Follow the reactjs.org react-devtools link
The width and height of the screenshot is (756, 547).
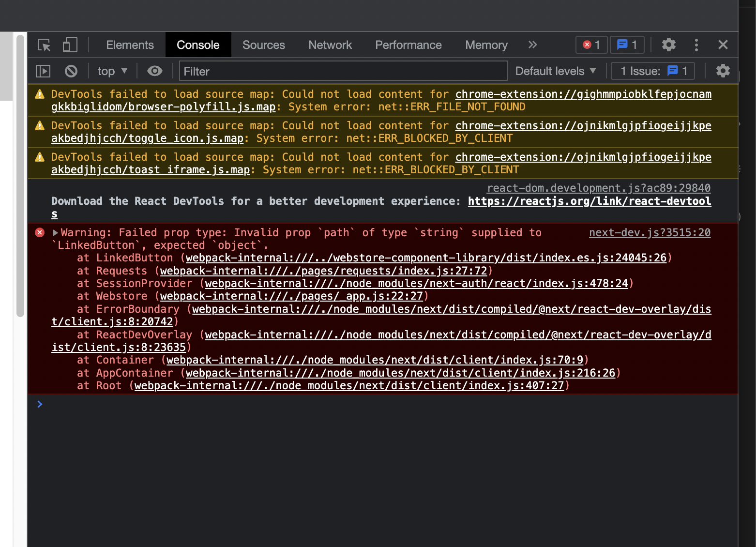tap(381, 207)
